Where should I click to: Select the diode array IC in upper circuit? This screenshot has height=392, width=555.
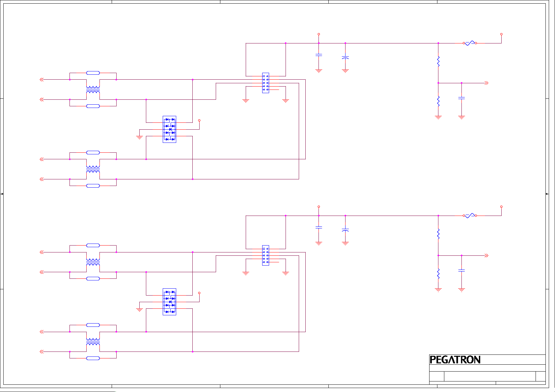(x=169, y=129)
